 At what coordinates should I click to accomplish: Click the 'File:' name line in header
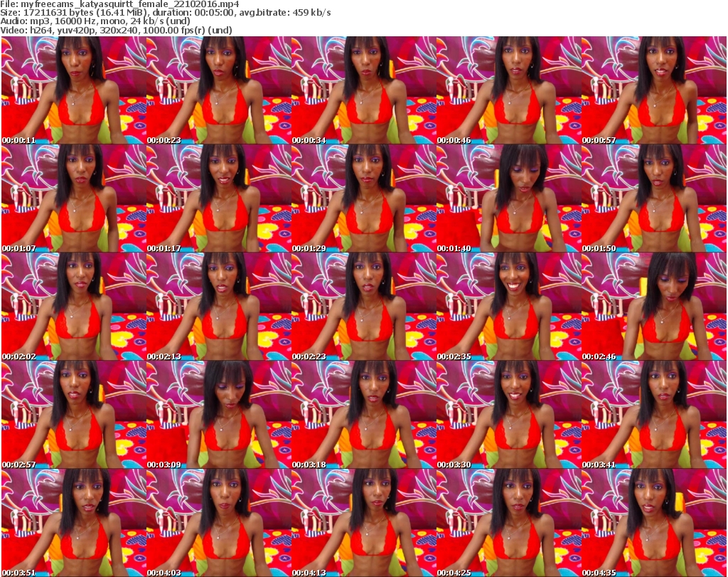(119, 4)
